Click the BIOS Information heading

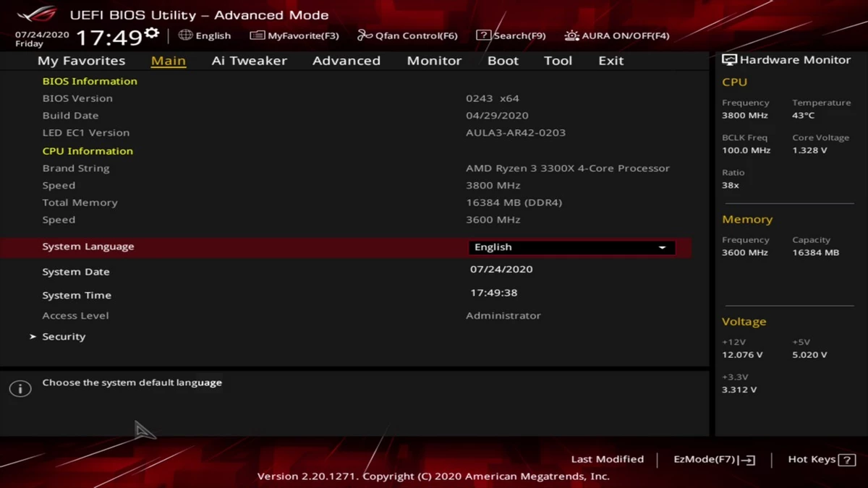[x=90, y=81]
